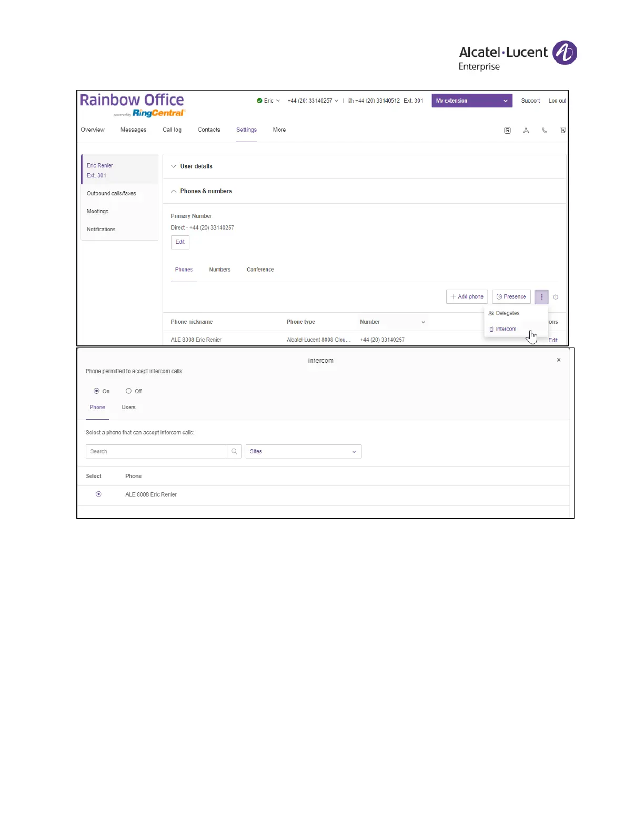Open the conference icon in the toolbar
This screenshot has width=644, height=834.
pyautogui.click(x=526, y=131)
